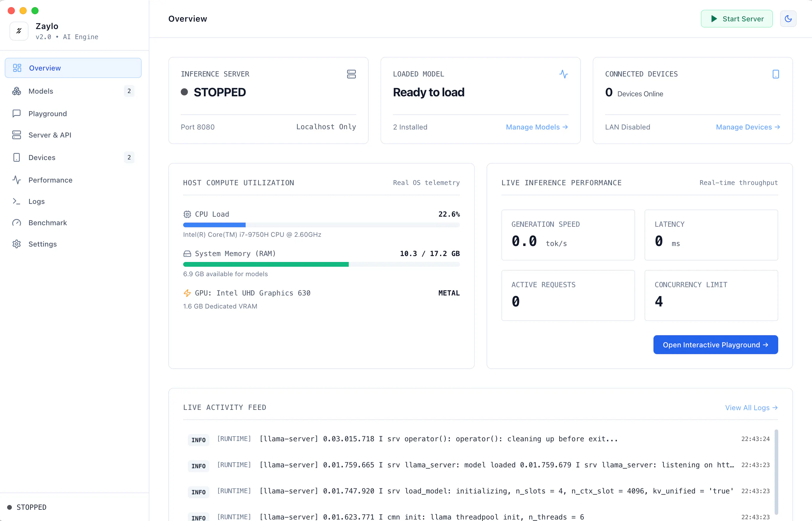Image resolution: width=812 pixels, height=521 pixels.
Task: Click the Logs terminal icon in the sidebar
Action: (17, 201)
